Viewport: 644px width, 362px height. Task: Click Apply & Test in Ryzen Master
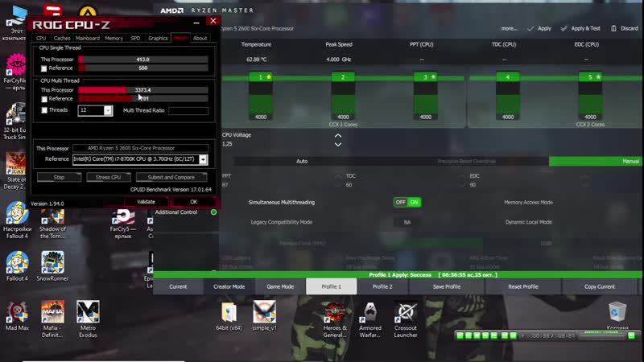580,28
